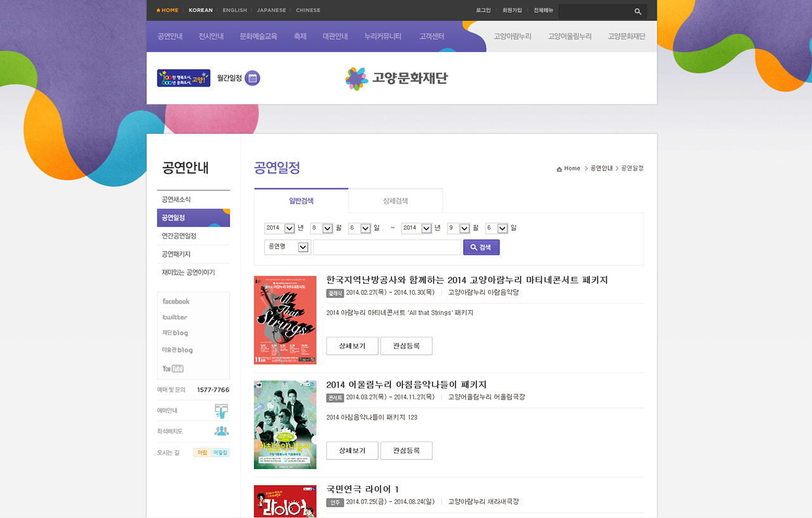Go to 고양문화재단 site tab
This screenshot has width=812, height=518.
pyautogui.click(x=627, y=37)
